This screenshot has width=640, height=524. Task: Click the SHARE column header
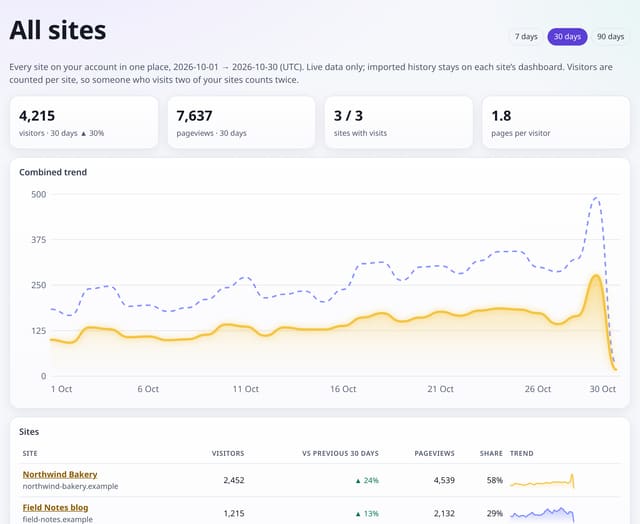(491, 453)
